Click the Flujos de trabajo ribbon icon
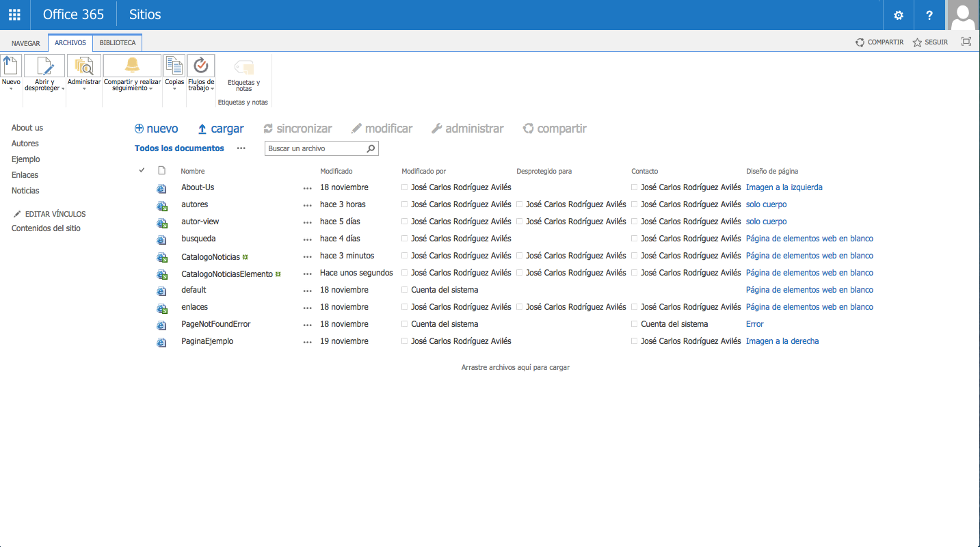 [x=201, y=66]
